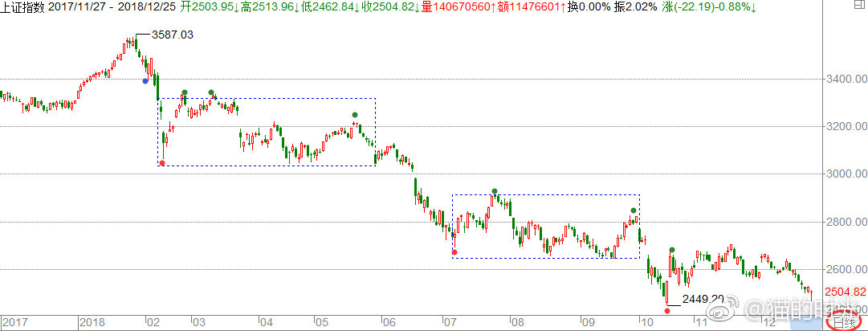
Task: Click the 10 month marker on time axis
Action: 644,322
